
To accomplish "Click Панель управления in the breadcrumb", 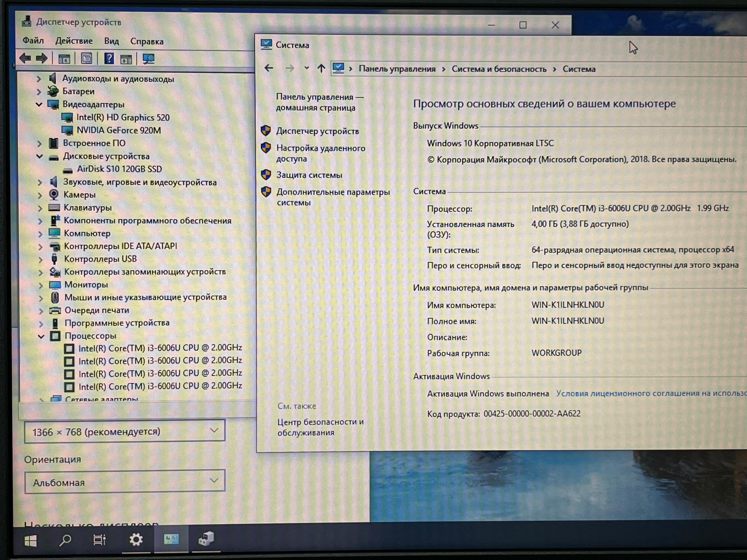I will (397, 69).
